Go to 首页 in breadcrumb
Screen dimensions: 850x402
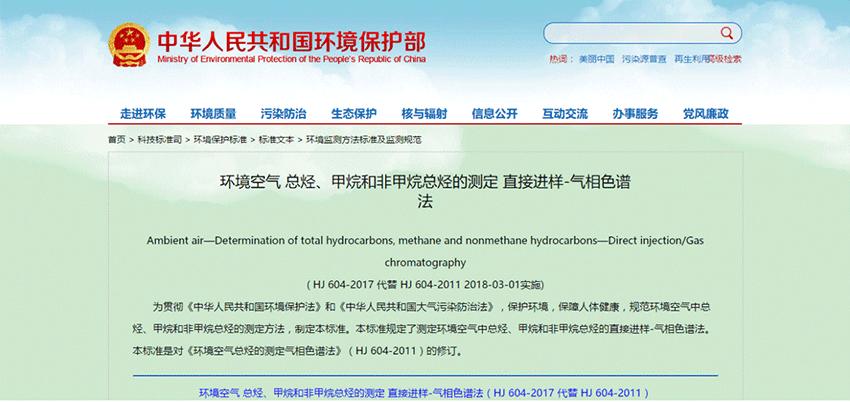[x=117, y=140]
